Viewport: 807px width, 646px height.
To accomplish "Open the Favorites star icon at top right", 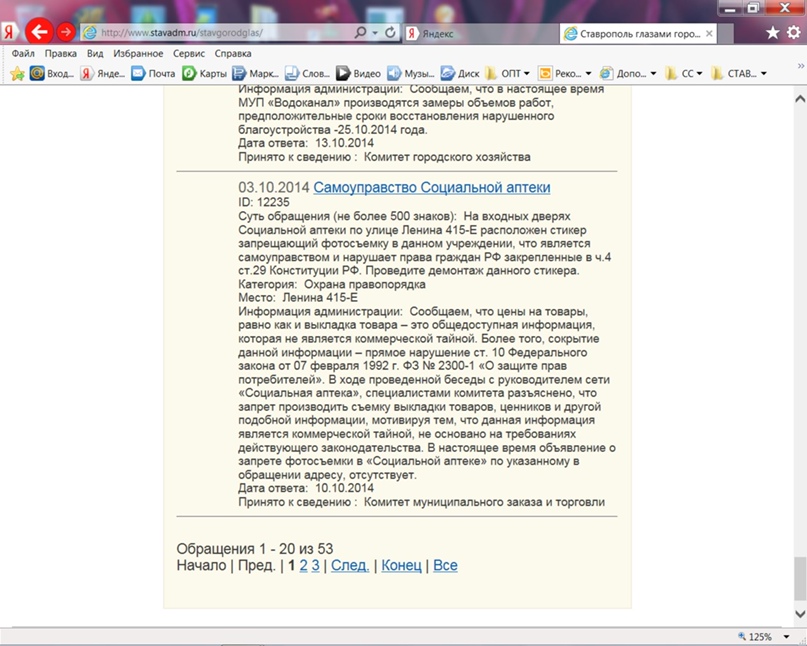I will [x=772, y=33].
